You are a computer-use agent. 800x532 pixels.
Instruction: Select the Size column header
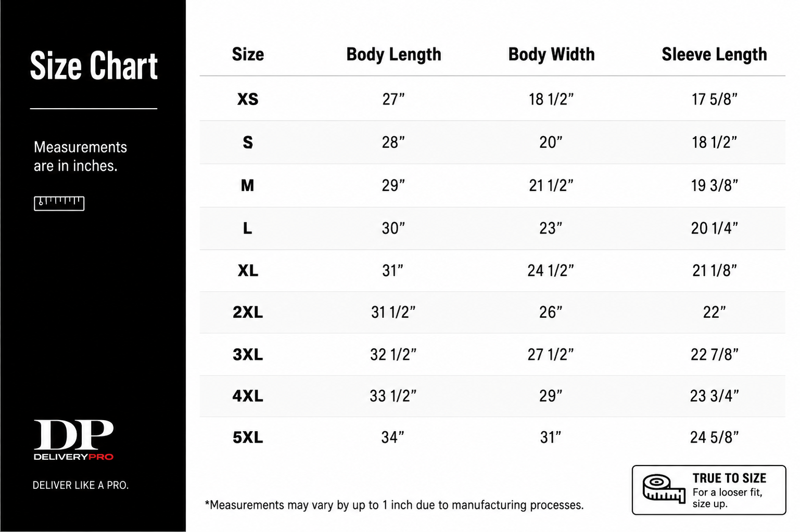tap(248, 54)
